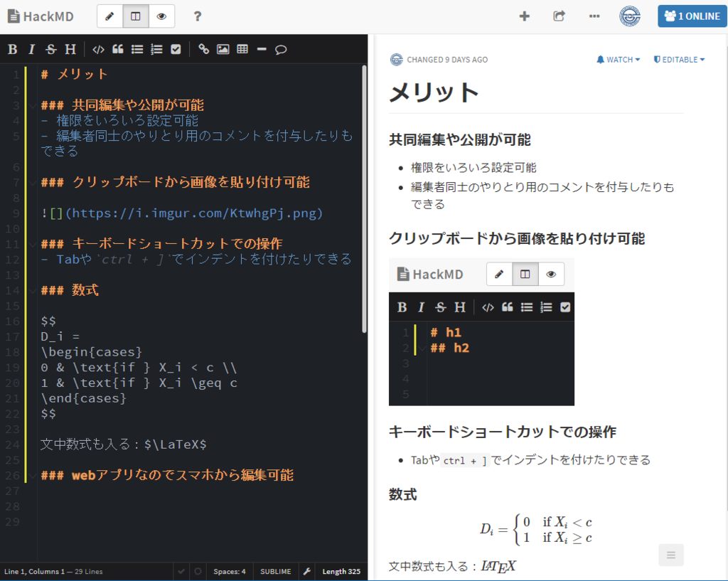This screenshot has height=581, width=728.
Task: Open the share/publish icon
Action: click(x=559, y=16)
